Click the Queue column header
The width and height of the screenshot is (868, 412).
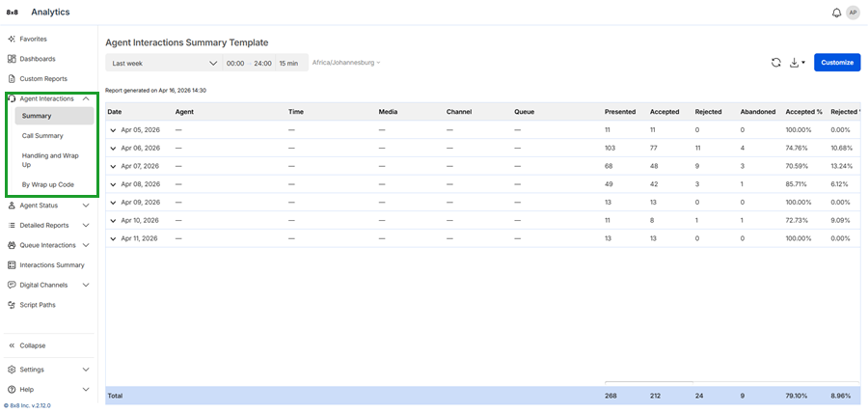point(525,112)
